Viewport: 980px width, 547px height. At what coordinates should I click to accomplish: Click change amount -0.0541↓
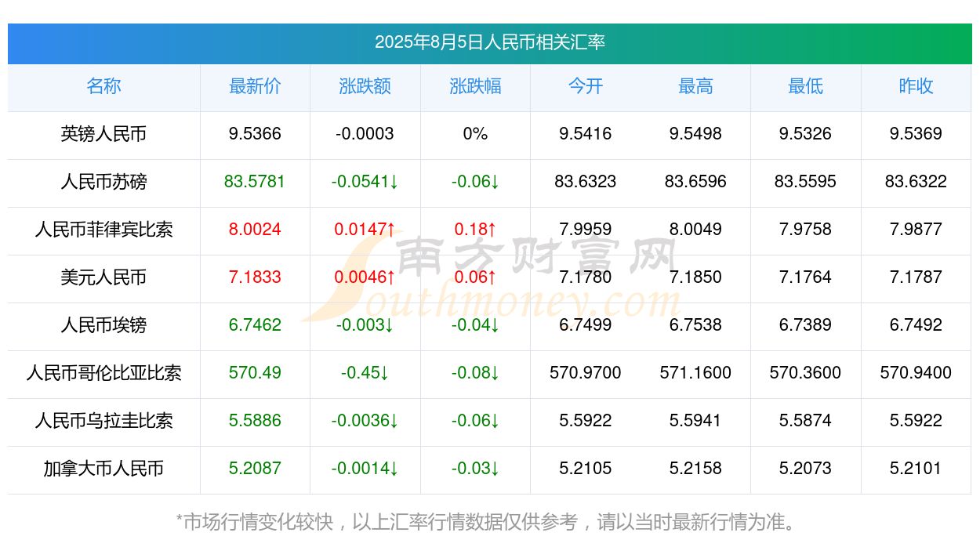pyautogui.click(x=365, y=182)
